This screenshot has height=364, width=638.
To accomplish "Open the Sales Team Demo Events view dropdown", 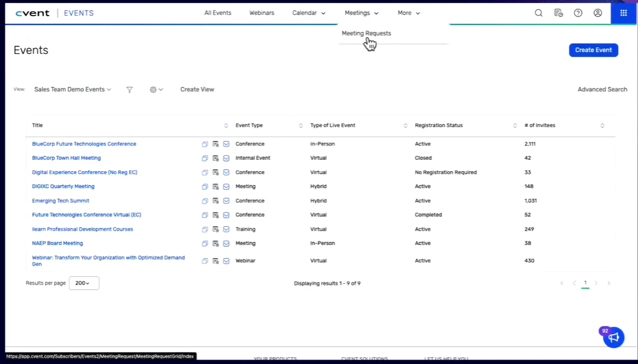I will 72,89.
